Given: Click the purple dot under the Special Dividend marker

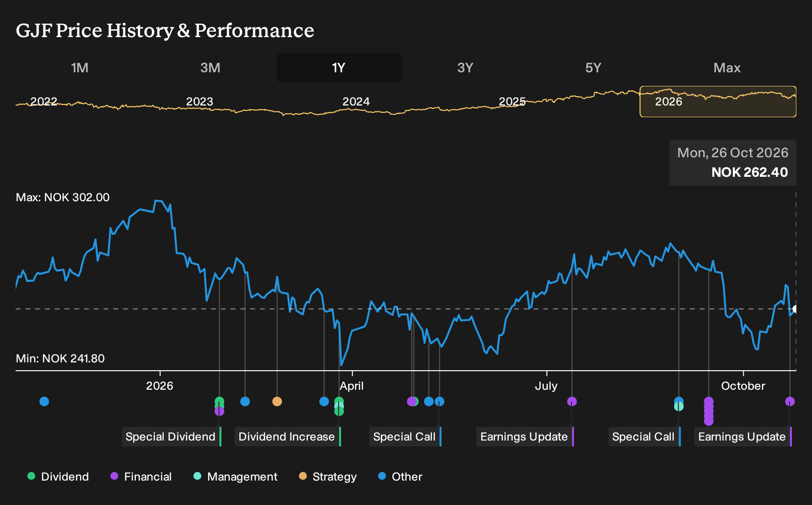Looking at the screenshot, I should coord(219,411).
